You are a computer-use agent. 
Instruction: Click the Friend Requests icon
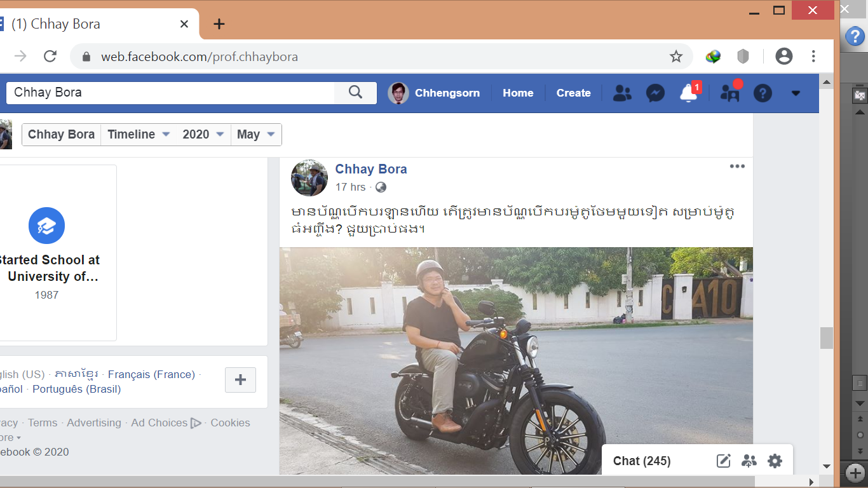coord(622,93)
